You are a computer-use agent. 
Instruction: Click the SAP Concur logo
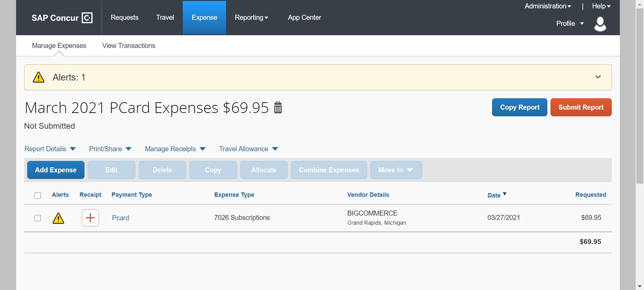click(x=62, y=18)
